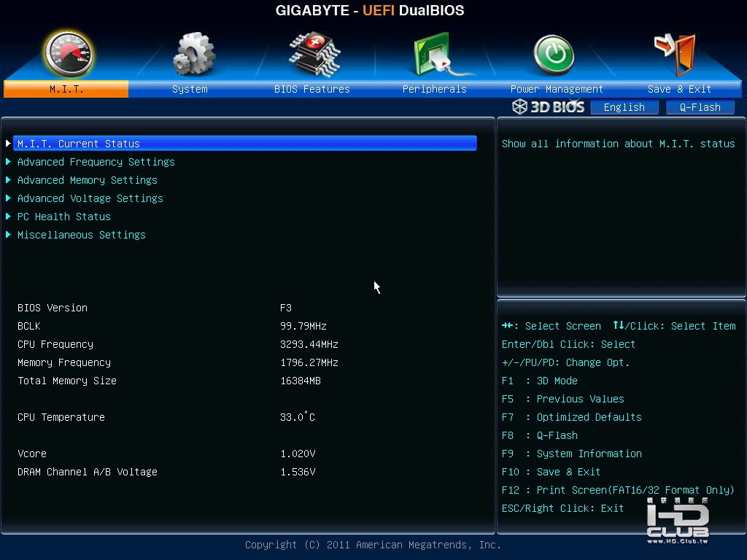747x560 pixels.
Task: Click the 'Enter/Dbl Click: Select' hint
Action: pyautogui.click(x=568, y=344)
